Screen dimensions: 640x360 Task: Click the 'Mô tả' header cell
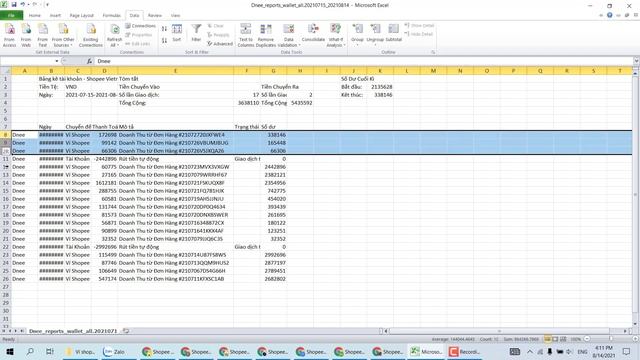point(176,127)
